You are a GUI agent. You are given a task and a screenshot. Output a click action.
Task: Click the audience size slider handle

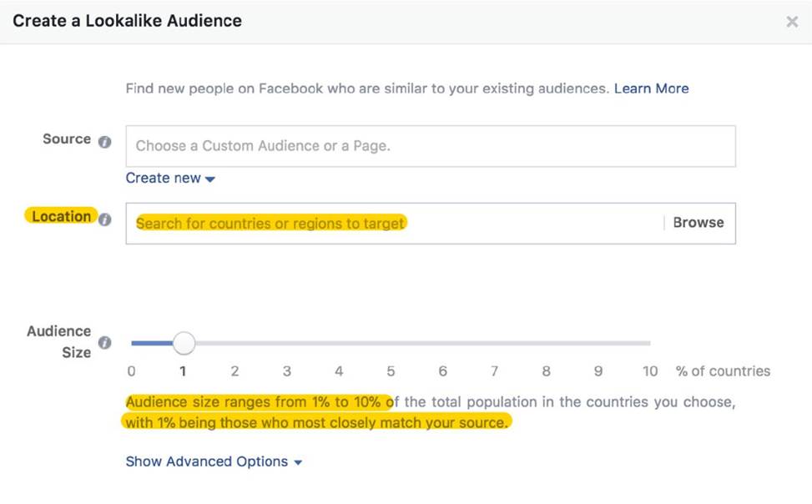click(184, 343)
